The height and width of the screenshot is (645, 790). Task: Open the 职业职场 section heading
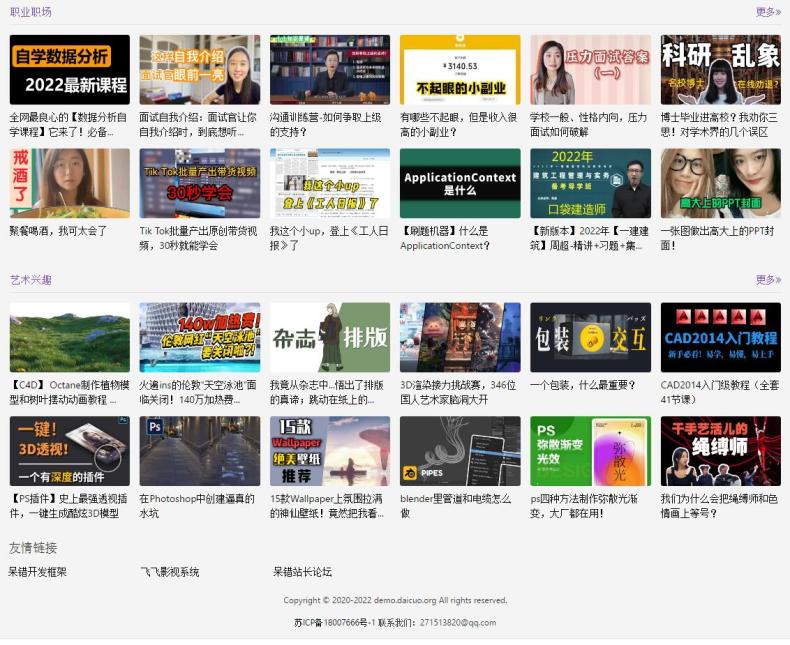pos(31,12)
